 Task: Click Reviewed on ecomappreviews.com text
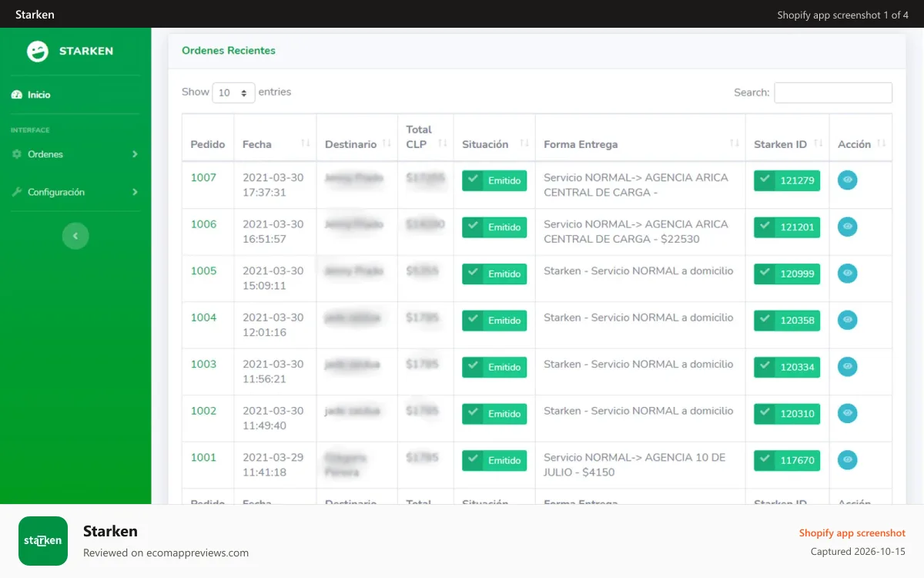point(166,553)
